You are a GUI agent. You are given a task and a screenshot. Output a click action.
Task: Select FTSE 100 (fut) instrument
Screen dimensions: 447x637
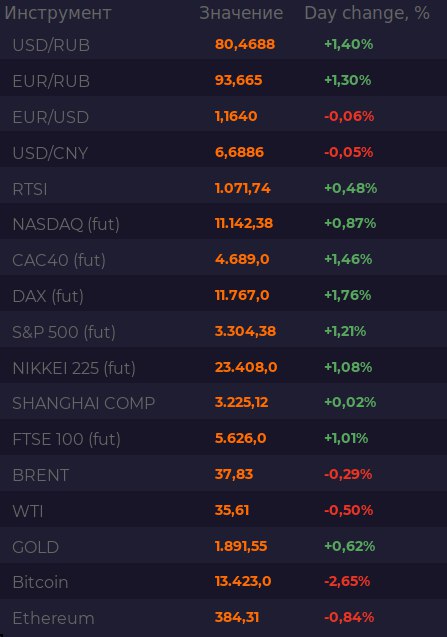click(x=67, y=439)
